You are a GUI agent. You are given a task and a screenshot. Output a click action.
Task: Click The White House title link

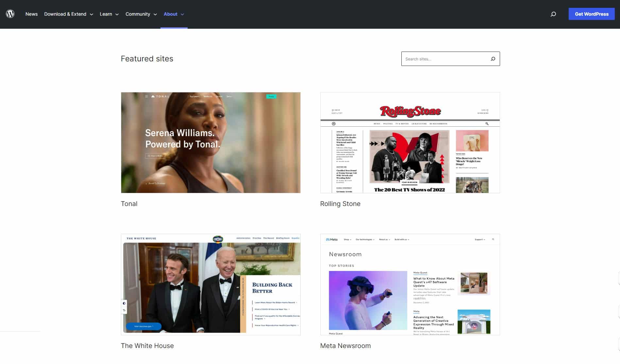(147, 346)
